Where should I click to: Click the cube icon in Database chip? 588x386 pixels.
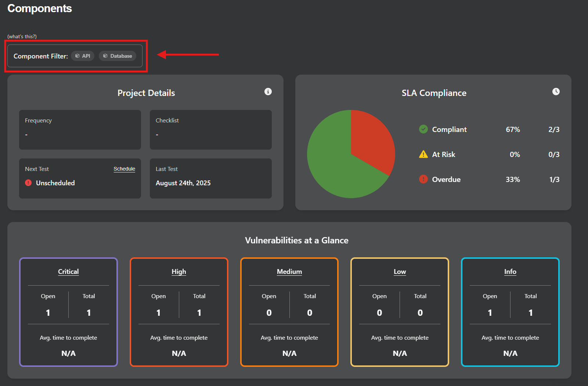point(105,56)
